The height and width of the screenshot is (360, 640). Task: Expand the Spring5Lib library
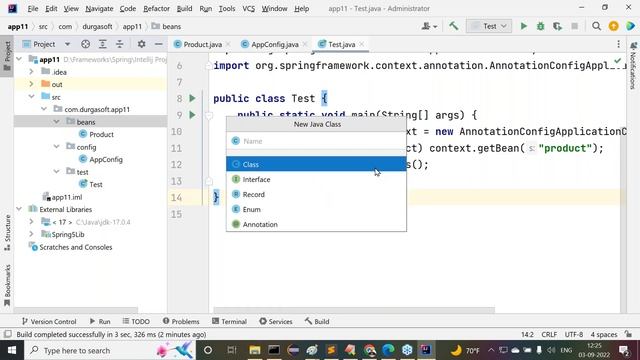pos(31,234)
